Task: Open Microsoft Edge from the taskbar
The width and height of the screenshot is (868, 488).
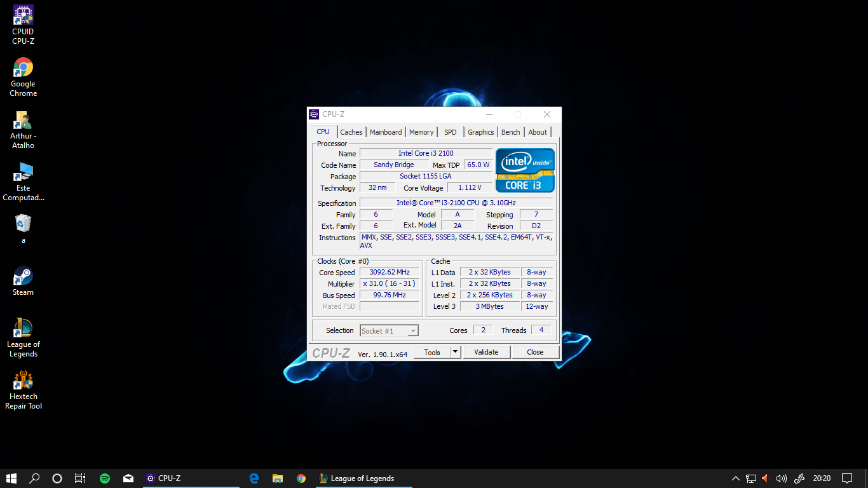Action: click(x=254, y=478)
